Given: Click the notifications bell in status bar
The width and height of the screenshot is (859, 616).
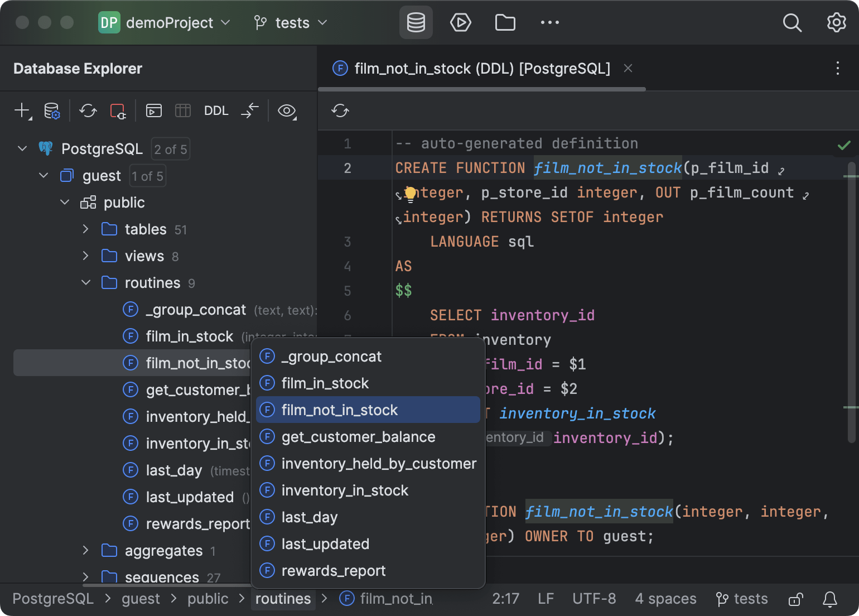Looking at the screenshot, I should click(x=831, y=599).
